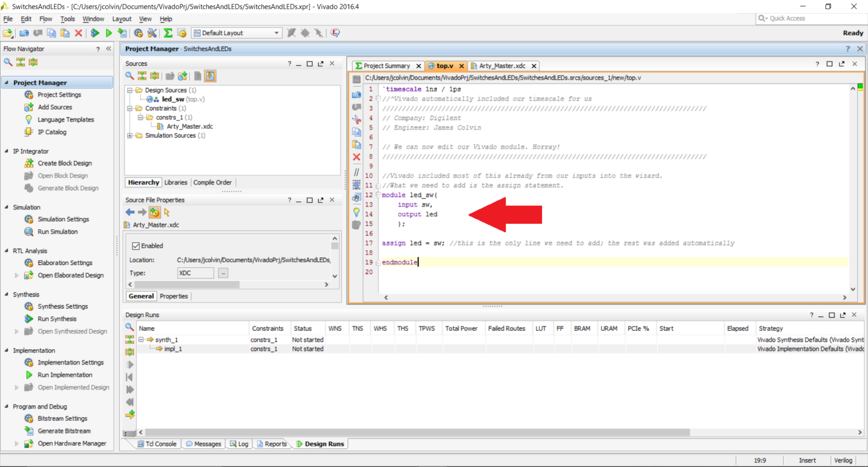The height and width of the screenshot is (467, 868).
Task: Switch to the Arty_Master.xdc editor tab
Action: point(502,66)
